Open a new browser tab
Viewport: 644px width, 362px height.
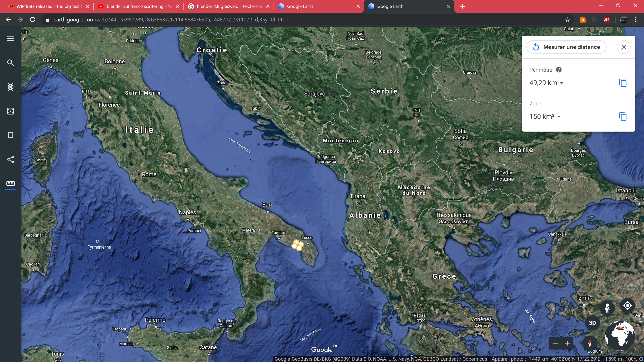[x=463, y=7]
